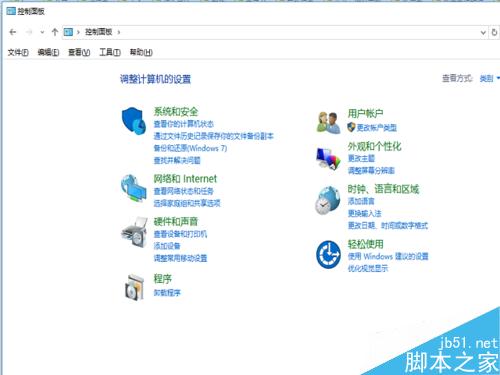Screen dimensions: 500x375
Task: Open the 编辑(E) menu
Action: pos(48,52)
